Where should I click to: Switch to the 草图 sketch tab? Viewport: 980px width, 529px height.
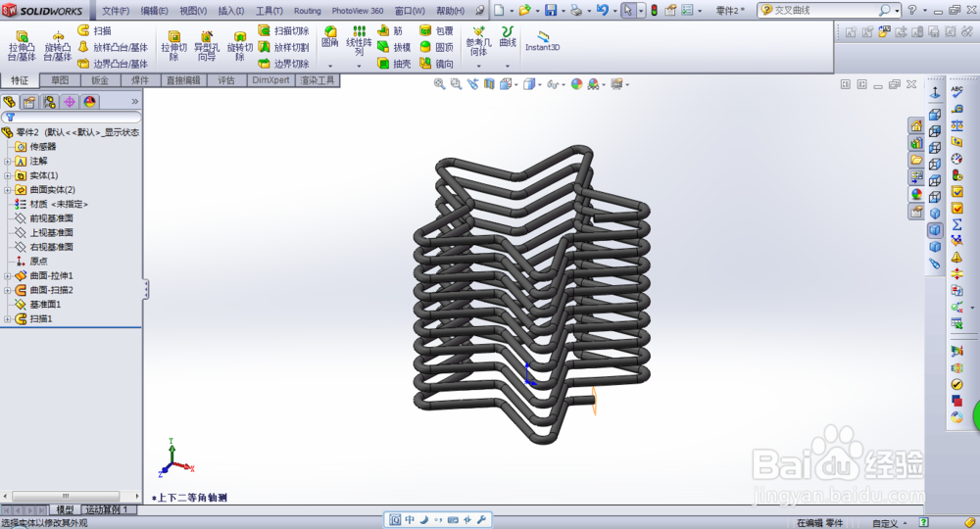click(x=60, y=80)
